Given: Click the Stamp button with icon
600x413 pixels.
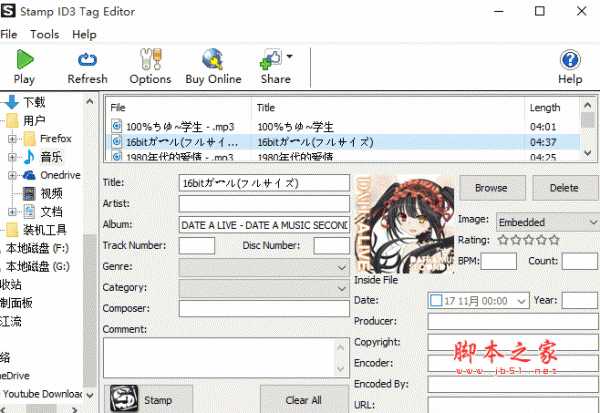Looking at the screenshot, I should [x=143, y=399].
